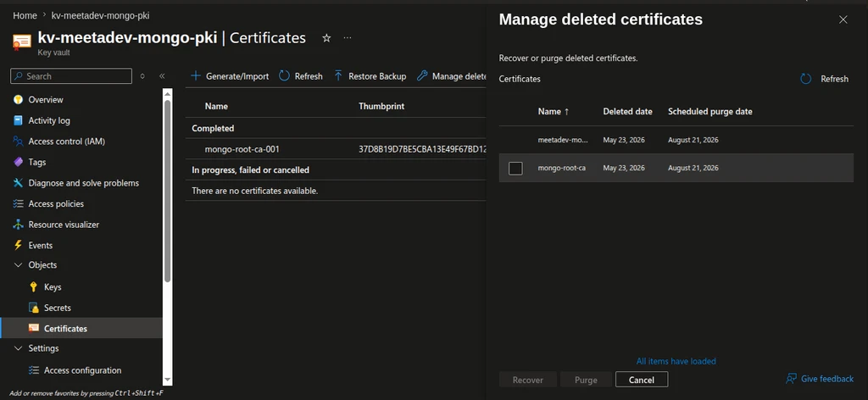Viewport: 868px width, 400px height.
Task: Click Generate/Import toolbar button
Action: [x=230, y=75]
